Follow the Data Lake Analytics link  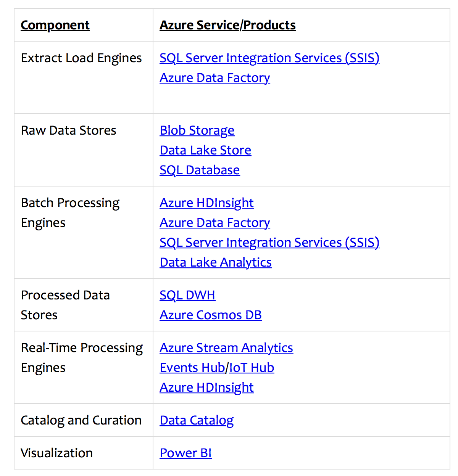216,262
